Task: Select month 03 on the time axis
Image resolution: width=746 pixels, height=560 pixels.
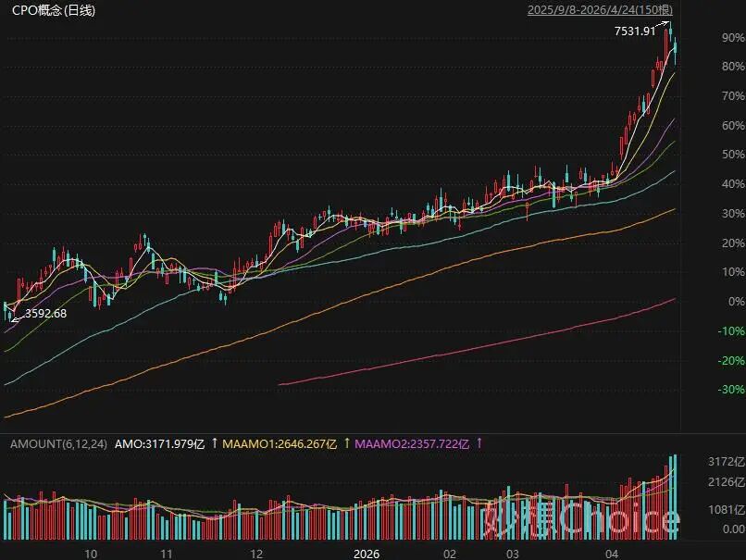Action: [x=511, y=553]
